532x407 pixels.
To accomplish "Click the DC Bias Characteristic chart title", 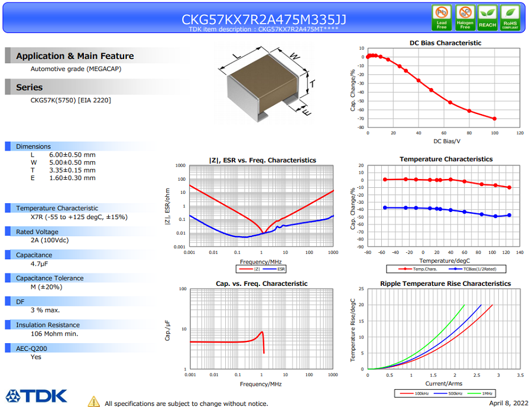I will coord(445,43).
